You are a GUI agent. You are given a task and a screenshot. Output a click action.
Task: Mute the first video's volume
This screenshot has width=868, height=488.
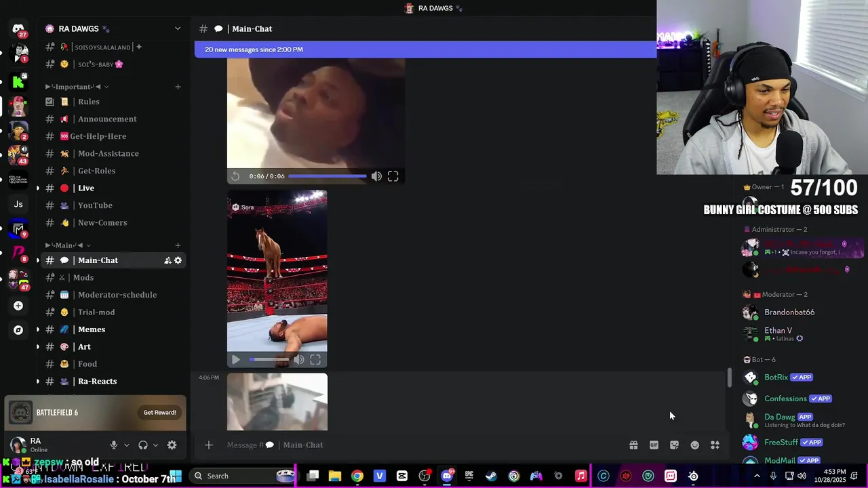click(x=376, y=176)
